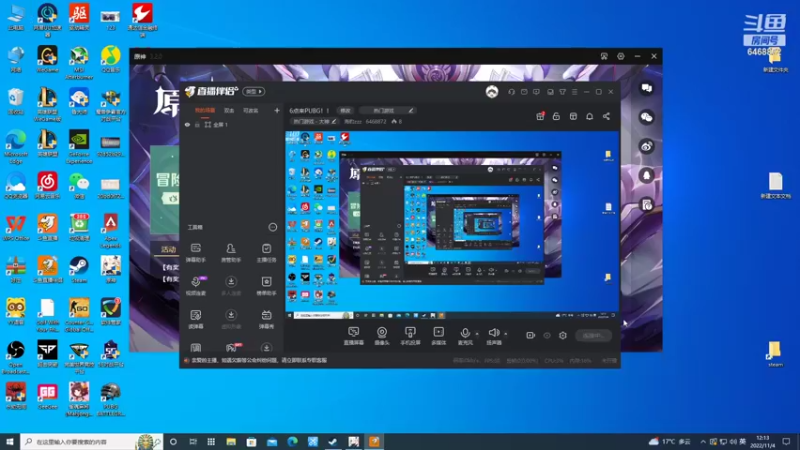Add a 多媒体 media source
The image size is (800, 450).
tap(438, 336)
